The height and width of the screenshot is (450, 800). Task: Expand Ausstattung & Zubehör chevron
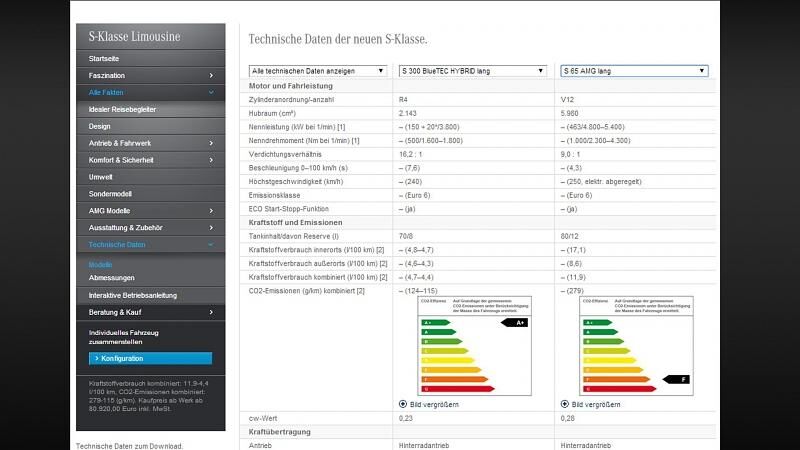click(x=211, y=228)
